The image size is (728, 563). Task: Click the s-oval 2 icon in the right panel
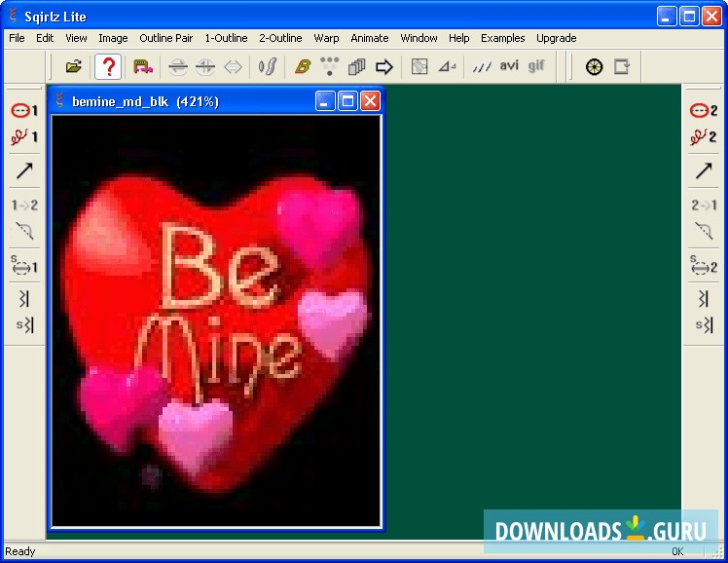[704, 265]
